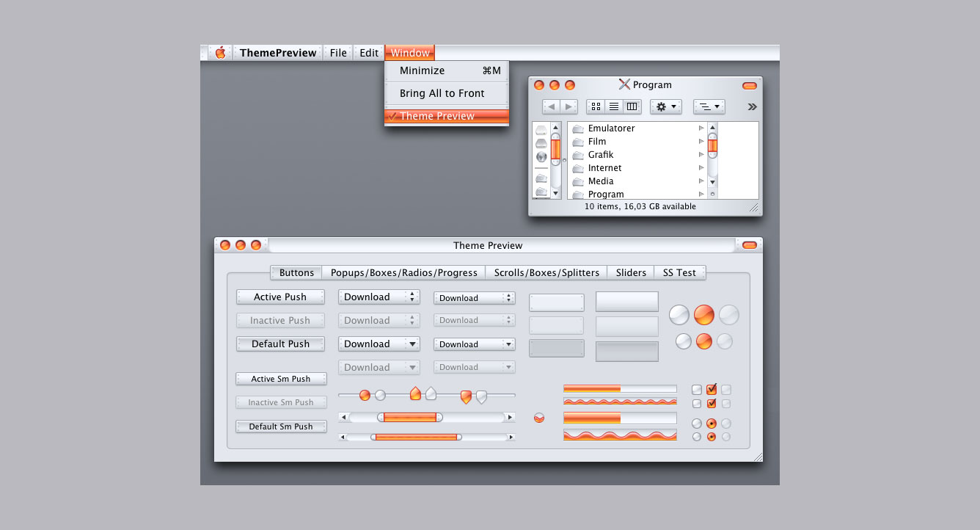980x530 pixels.
Task: Expand the Grafik folder arrow
Action: (701, 155)
